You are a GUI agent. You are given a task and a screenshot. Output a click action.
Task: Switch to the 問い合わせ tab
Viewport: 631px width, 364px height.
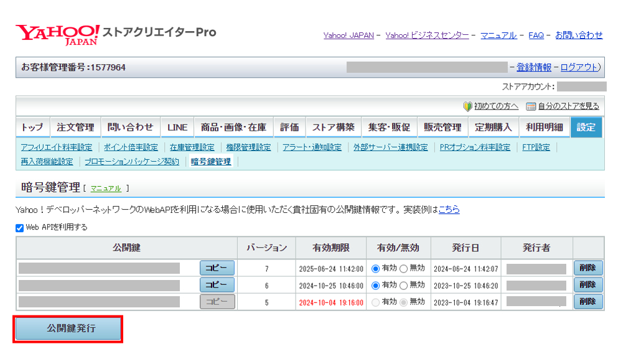point(131,128)
